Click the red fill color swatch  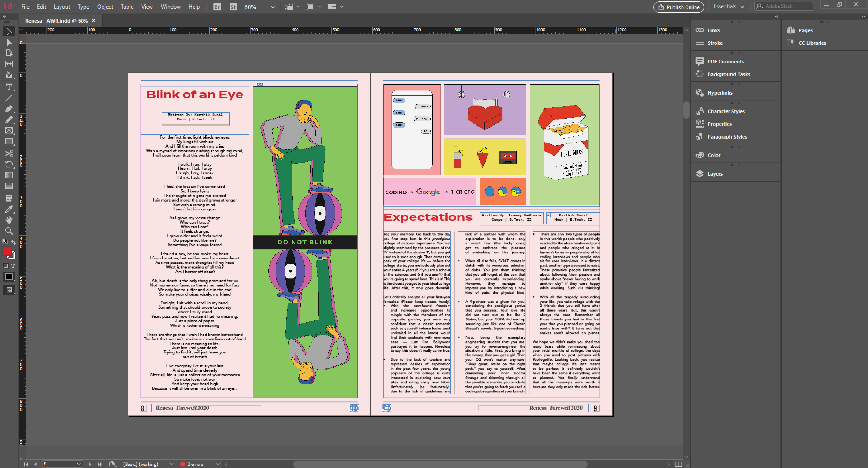7,251
